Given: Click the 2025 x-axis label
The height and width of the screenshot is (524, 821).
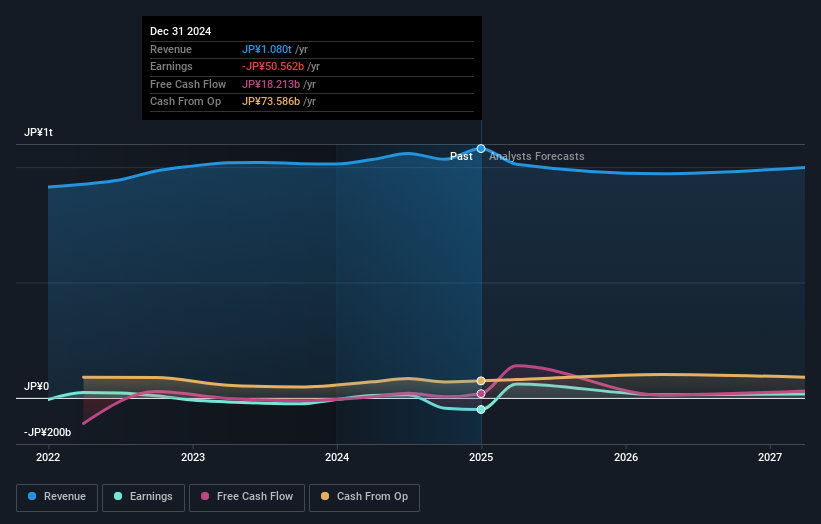Looking at the screenshot, I should 481,458.
